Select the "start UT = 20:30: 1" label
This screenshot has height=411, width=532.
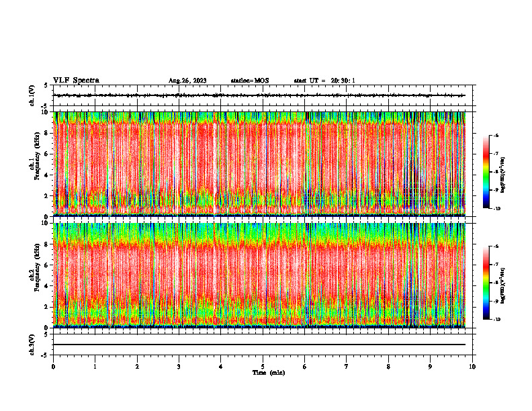[x=324, y=81]
